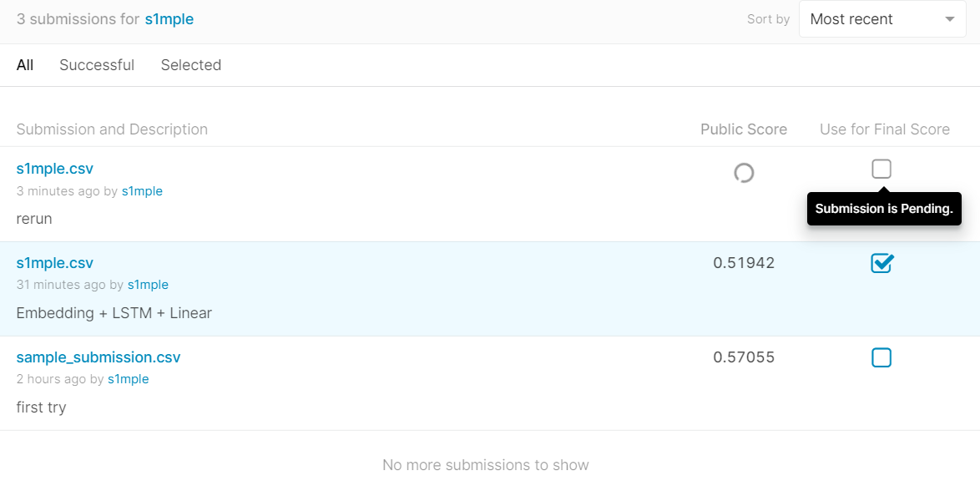Select the All submissions tab

coord(25,65)
